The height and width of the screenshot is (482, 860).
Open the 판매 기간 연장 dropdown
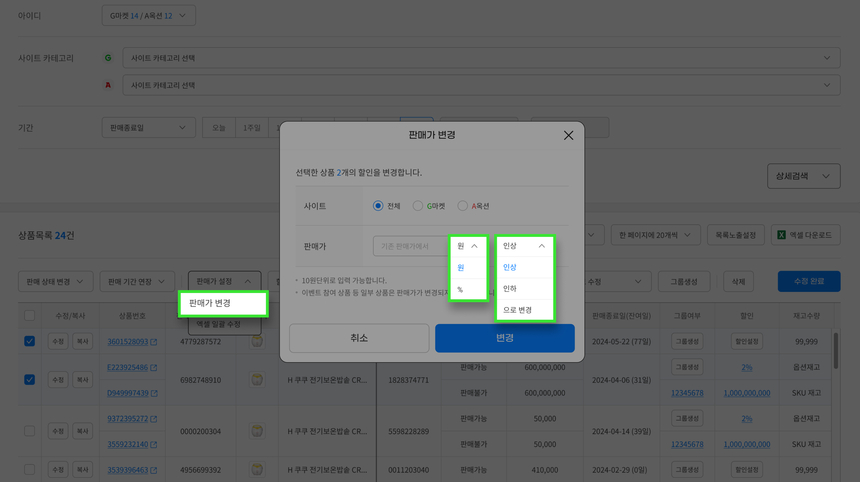(x=137, y=281)
